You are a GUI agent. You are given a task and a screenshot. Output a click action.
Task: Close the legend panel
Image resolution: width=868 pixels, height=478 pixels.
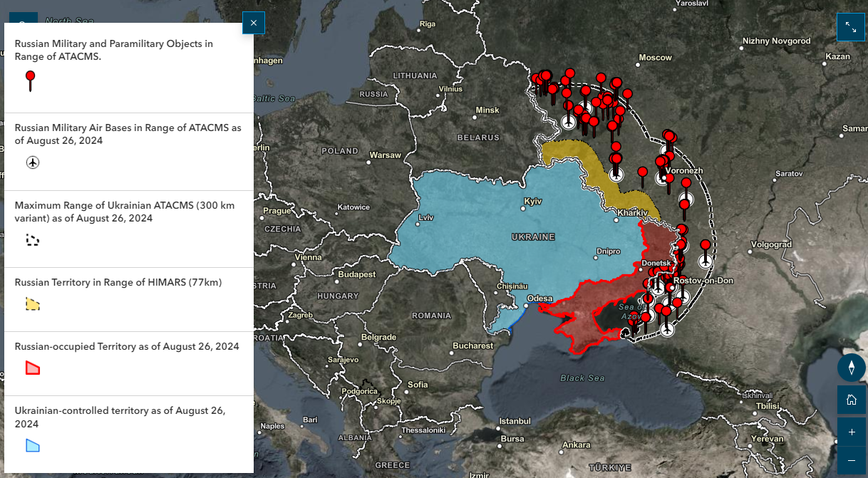coord(253,23)
